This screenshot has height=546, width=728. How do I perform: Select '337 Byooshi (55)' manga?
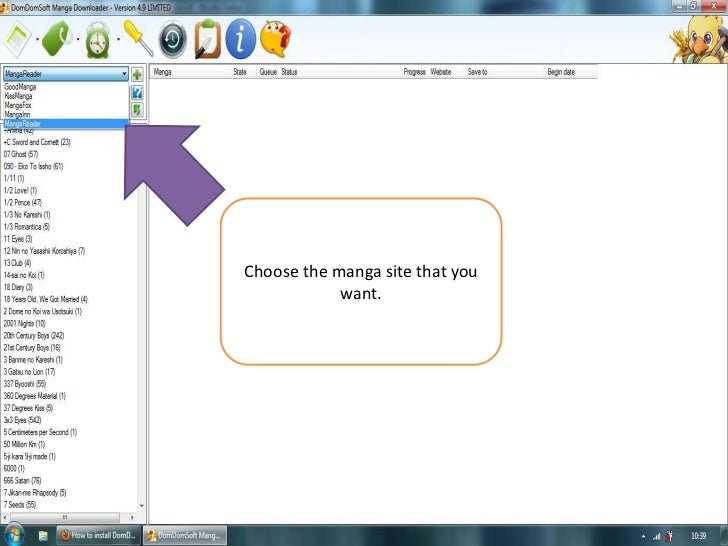[x=25, y=384]
